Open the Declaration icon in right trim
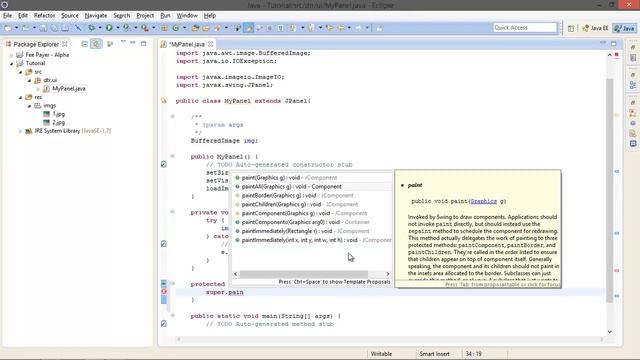Viewport: 640px width, 360px height. [633, 133]
